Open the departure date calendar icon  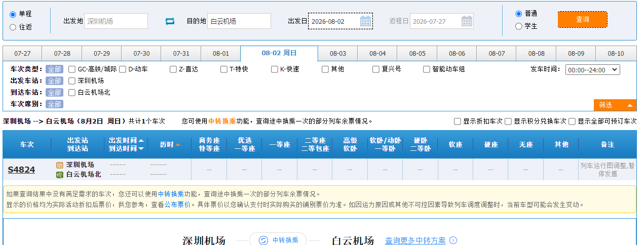tap(365, 21)
